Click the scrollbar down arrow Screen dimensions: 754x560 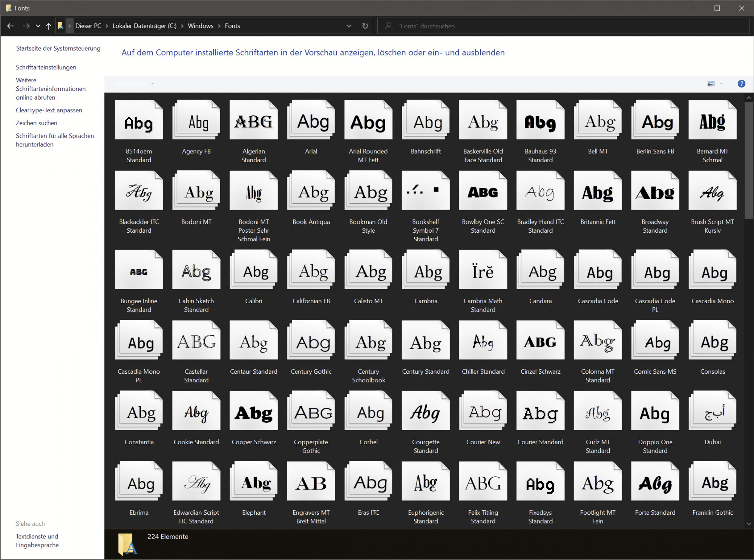[749, 523]
